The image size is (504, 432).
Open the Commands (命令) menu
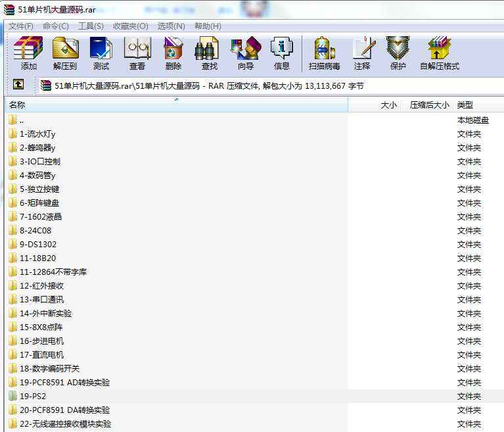point(56,26)
